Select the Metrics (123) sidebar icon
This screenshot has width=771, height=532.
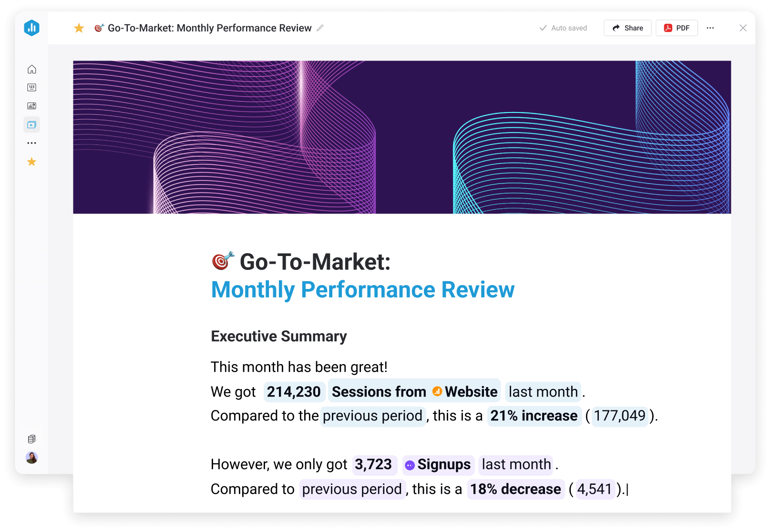click(31, 87)
